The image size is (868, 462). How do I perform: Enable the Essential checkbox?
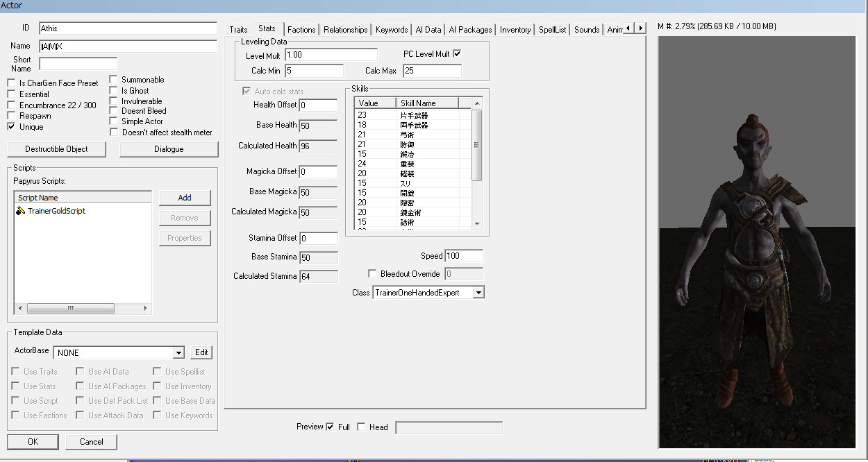pos(11,94)
